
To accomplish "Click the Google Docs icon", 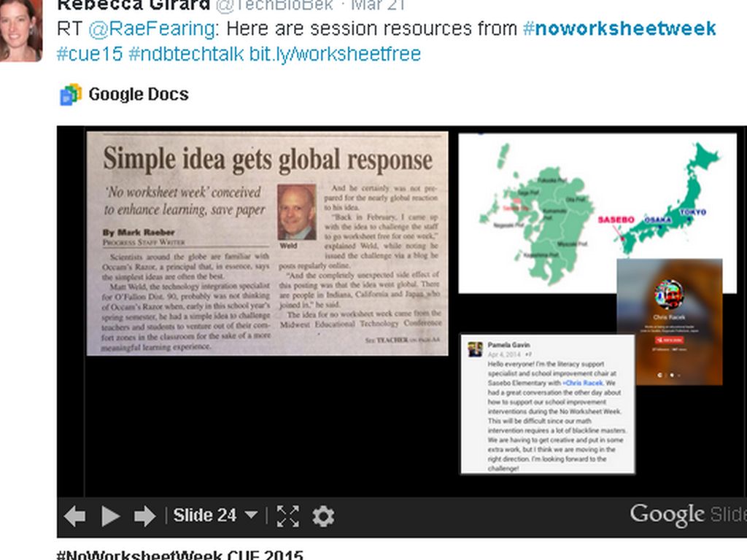I will tap(71, 95).
